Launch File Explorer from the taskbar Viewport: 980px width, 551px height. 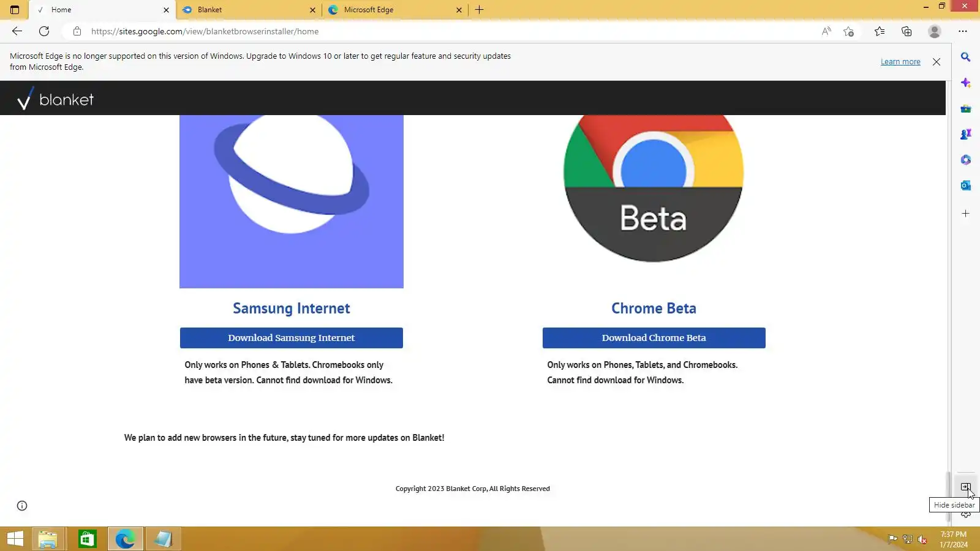point(48,539)
